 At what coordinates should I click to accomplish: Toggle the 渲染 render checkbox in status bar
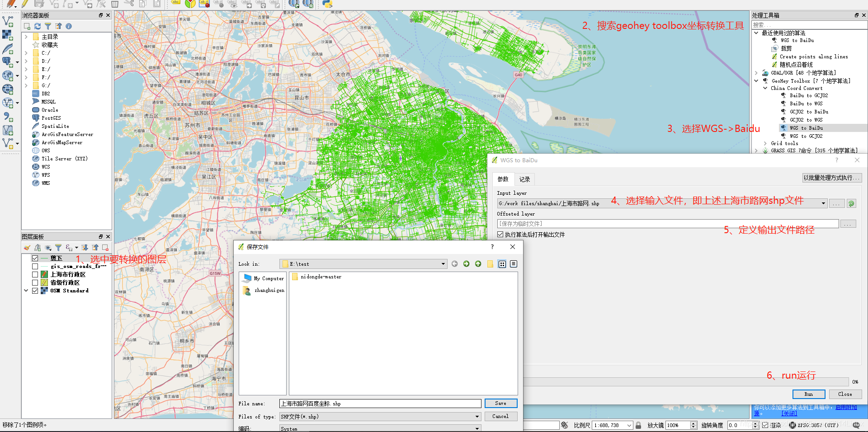tap(765, 425)
